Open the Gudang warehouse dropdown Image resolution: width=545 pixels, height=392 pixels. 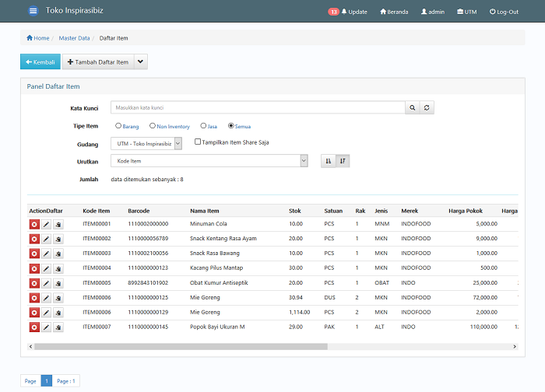[x=146, y=143]
